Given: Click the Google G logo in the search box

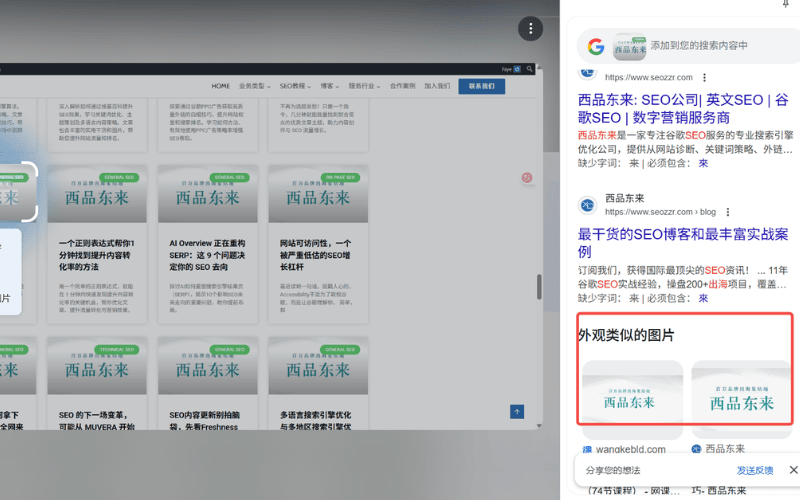Looking at the screenshot, I should coord(596,46).
